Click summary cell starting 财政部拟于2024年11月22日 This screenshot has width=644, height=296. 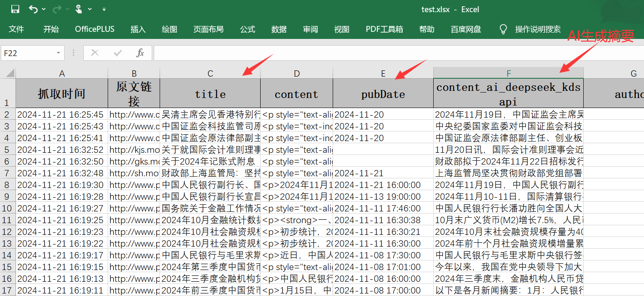(x=508, y=161)
